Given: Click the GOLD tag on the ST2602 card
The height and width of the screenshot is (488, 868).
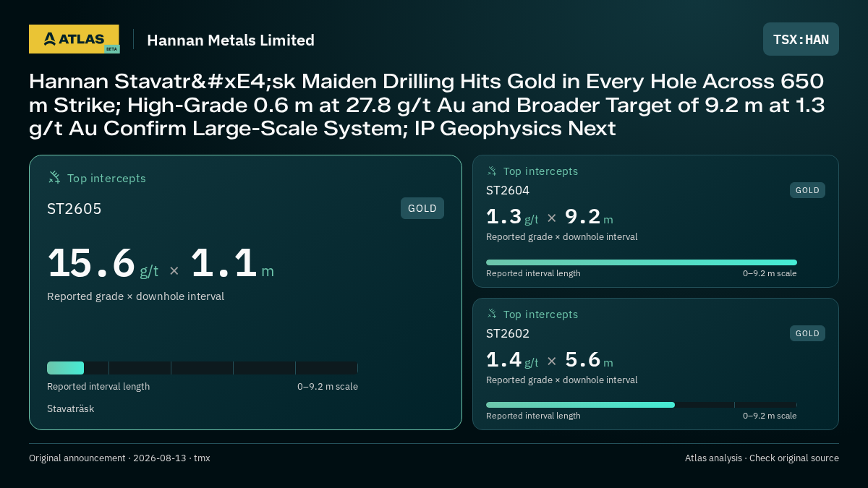Looking at the screenshot, I should [x=807, y=333].
